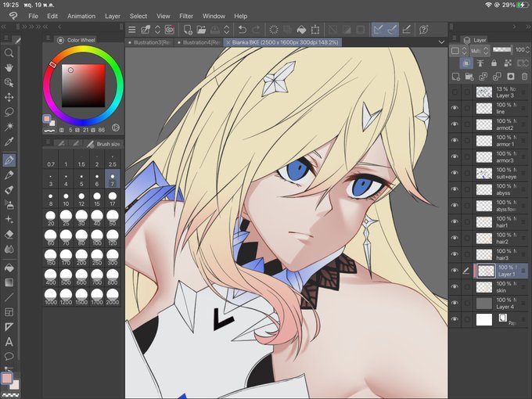532x399 pixels.
Task: Toggle Snap to grid
Action: tap(406, 30)
